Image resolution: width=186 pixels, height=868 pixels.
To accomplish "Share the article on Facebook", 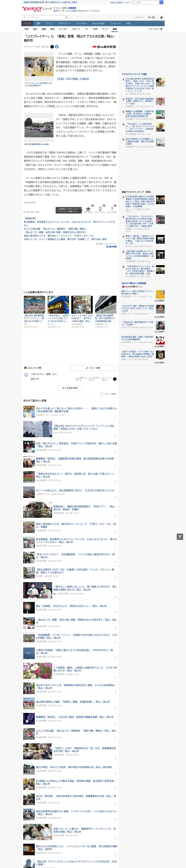I will [57, 47].
